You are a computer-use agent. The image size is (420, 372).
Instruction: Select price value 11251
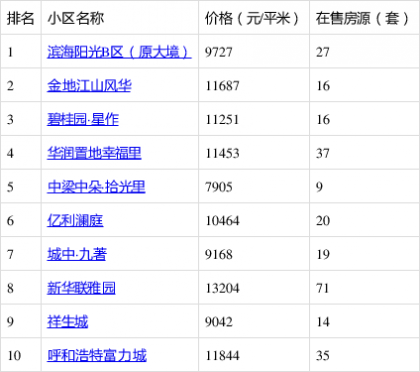pos(222,120)
